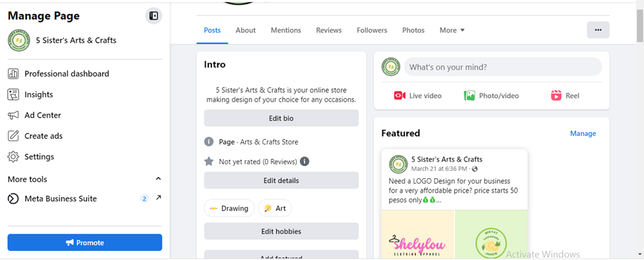
Task: Click the Reel icon
Action: pos(556,96)
